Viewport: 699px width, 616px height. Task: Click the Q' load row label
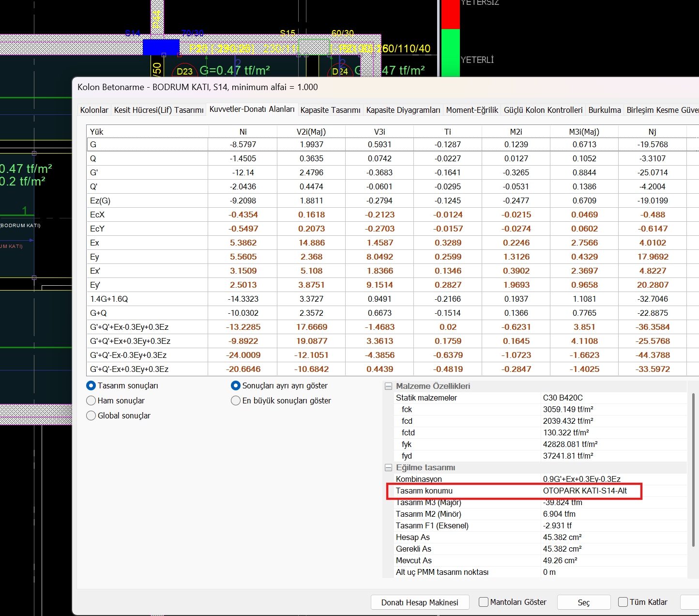93,186
